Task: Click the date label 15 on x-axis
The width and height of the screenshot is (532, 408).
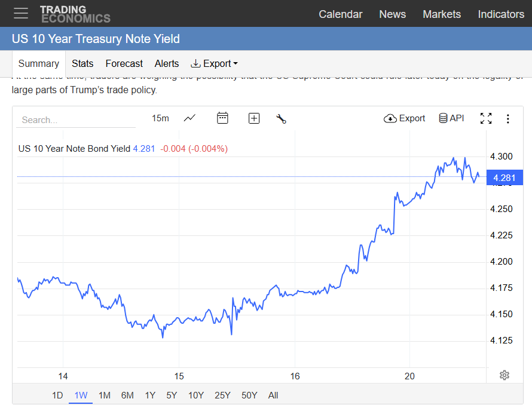Action: pyautogui.click(x=179, y=376)
